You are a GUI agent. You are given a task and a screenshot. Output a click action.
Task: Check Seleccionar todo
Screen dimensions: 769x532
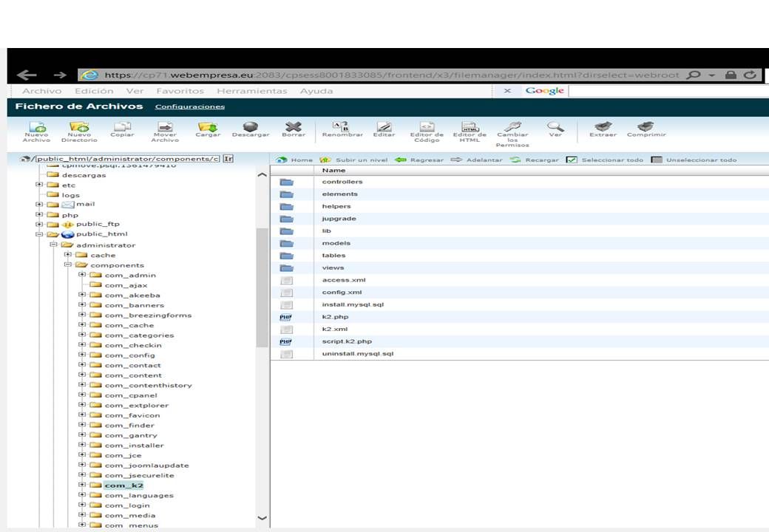point(572,160)
